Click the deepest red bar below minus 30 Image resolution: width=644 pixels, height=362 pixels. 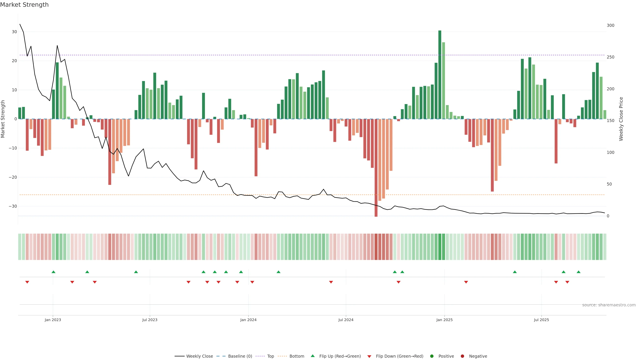pyautogui.click(x=376, y=167)
